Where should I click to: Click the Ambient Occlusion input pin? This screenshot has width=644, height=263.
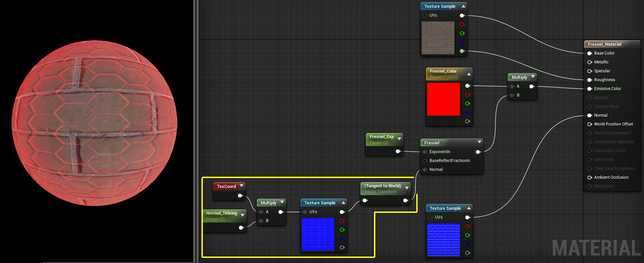[589, 177]
